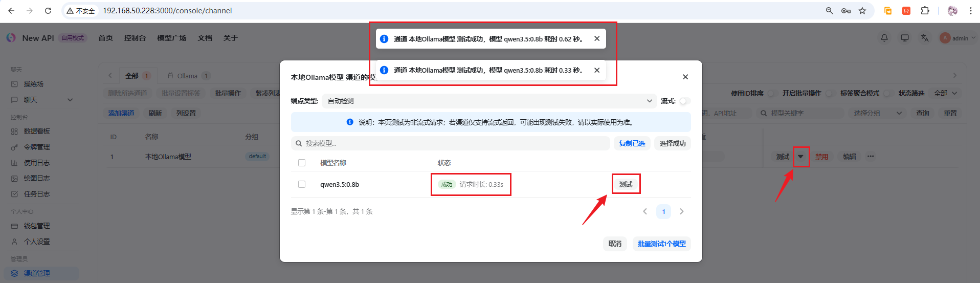
Task: Toggle the 流式 streaming switch
Action: 684,101
